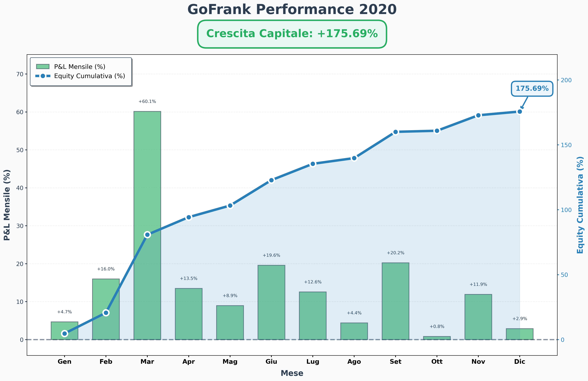Select the Feb bar

(x=106, y=309)
